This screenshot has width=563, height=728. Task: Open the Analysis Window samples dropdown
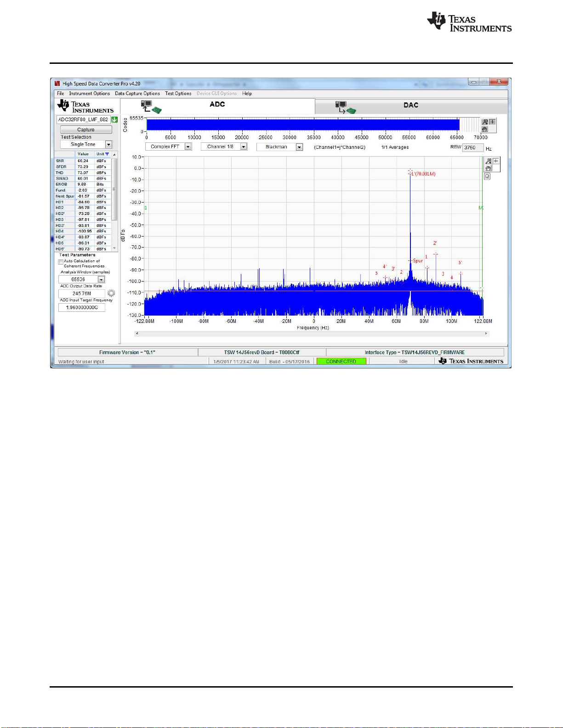tap(101, 279)
